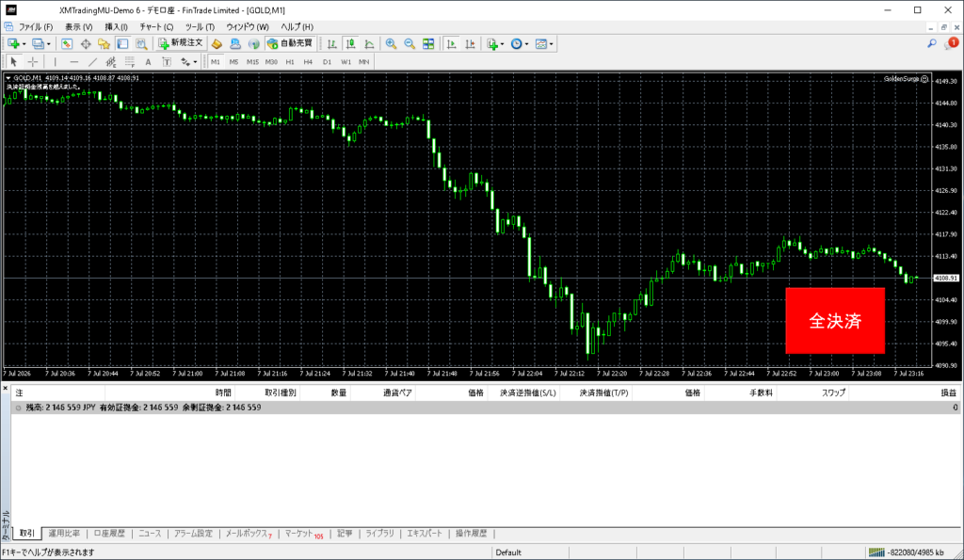Click the 損益 column header

click(949, 392)
